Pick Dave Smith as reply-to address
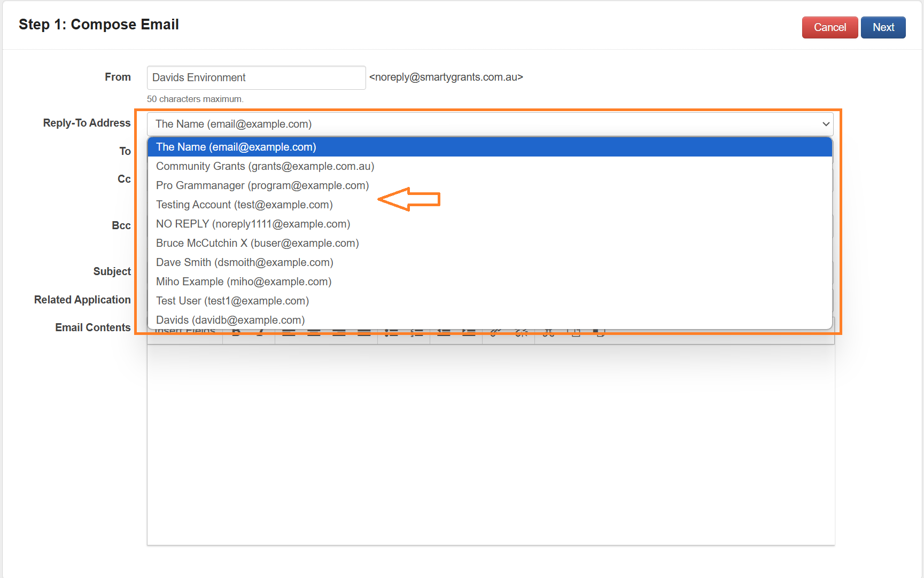Image resolution: width=924 pixels, height=578 pixels. (x=244, y=262)
